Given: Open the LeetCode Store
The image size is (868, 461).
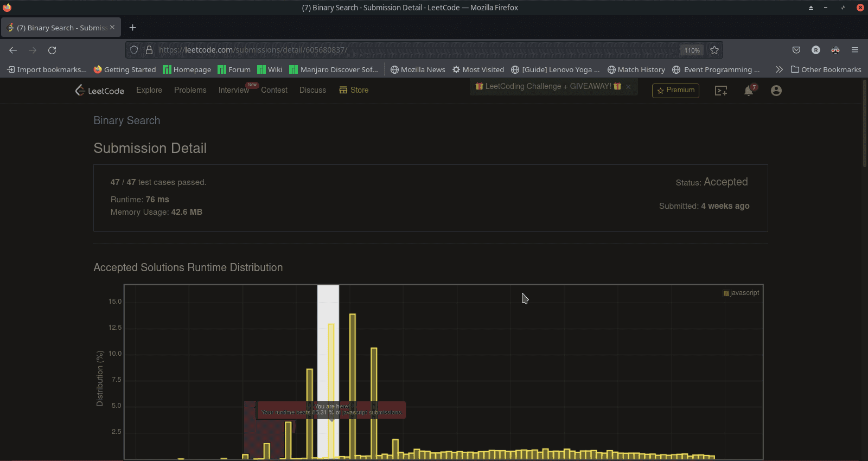Looking at the screenshot, I should coord(354,90).
